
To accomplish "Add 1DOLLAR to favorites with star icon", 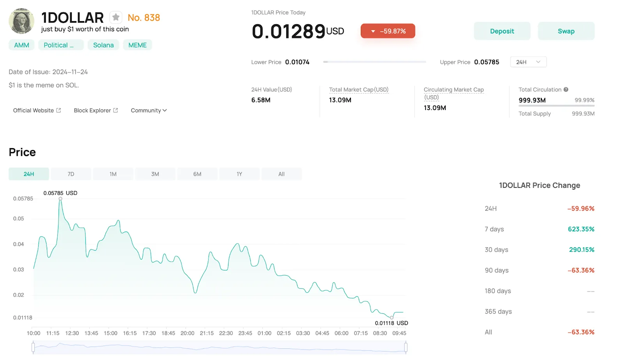I will [116, 17].
